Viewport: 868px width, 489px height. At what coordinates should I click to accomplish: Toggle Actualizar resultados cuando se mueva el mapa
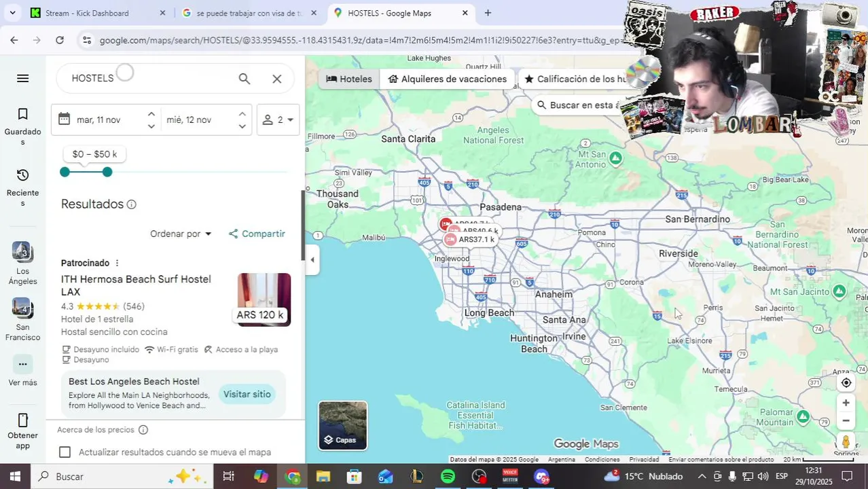(65, 452)
